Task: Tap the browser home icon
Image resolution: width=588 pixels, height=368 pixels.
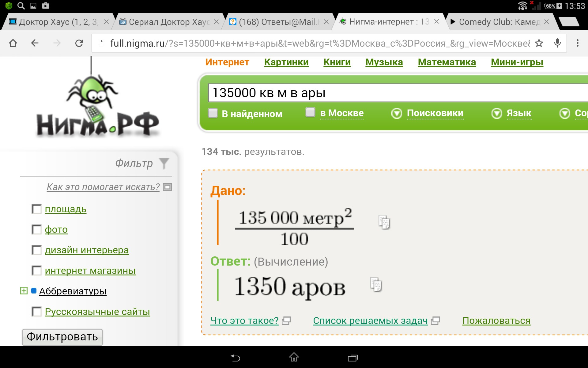Action: [x=13, y=43]
